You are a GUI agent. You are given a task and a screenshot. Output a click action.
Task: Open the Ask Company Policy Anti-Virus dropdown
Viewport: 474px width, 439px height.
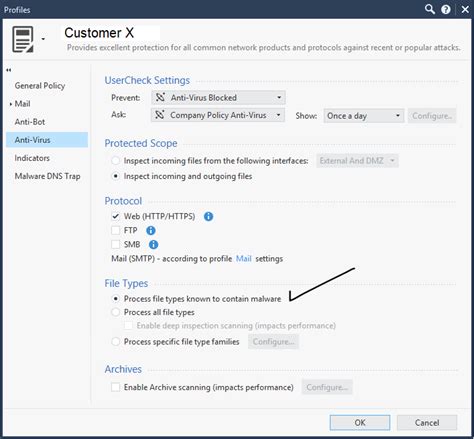(218, 115)
